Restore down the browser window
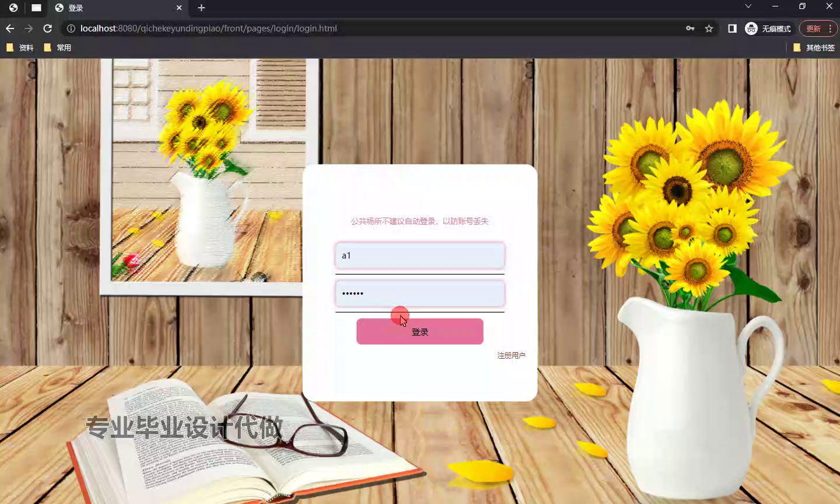840x504 pixels. point(802,6)
